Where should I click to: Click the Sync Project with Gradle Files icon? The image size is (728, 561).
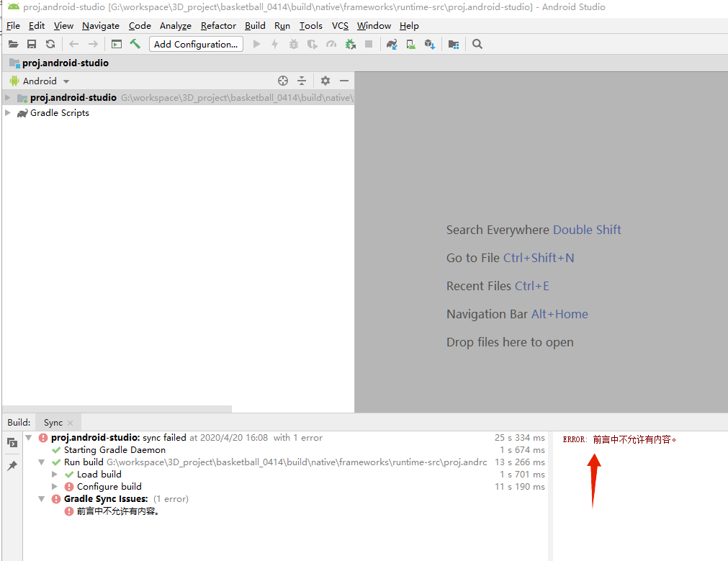(x=392, y=44)
